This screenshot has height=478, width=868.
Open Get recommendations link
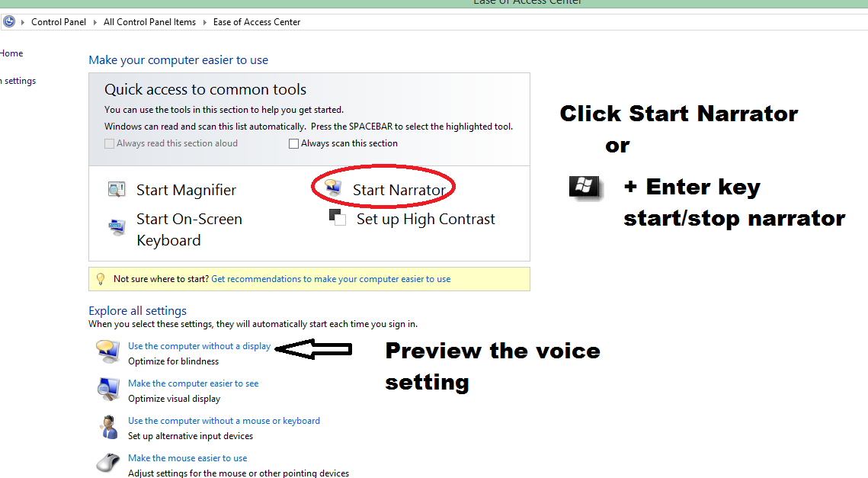tap(331, 279)
